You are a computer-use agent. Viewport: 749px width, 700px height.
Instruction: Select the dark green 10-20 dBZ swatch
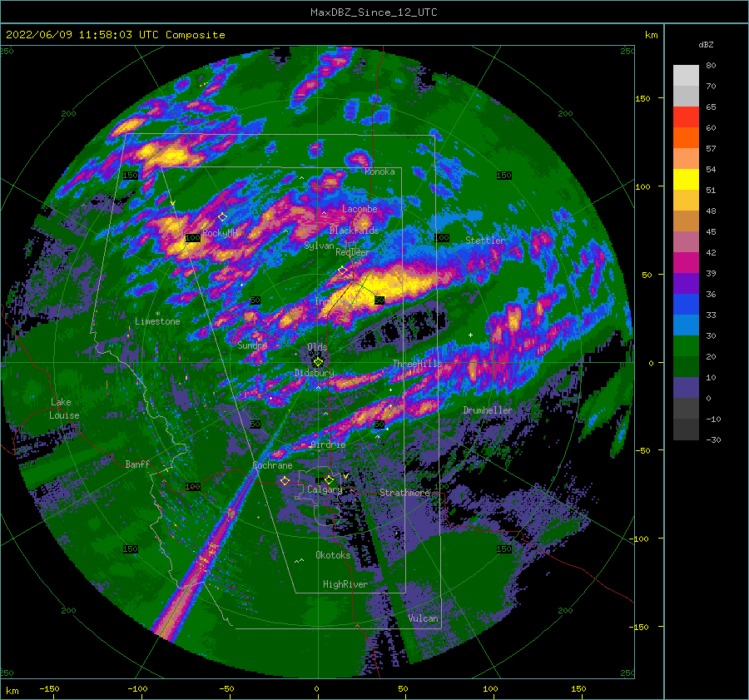[x=686, y=366]
